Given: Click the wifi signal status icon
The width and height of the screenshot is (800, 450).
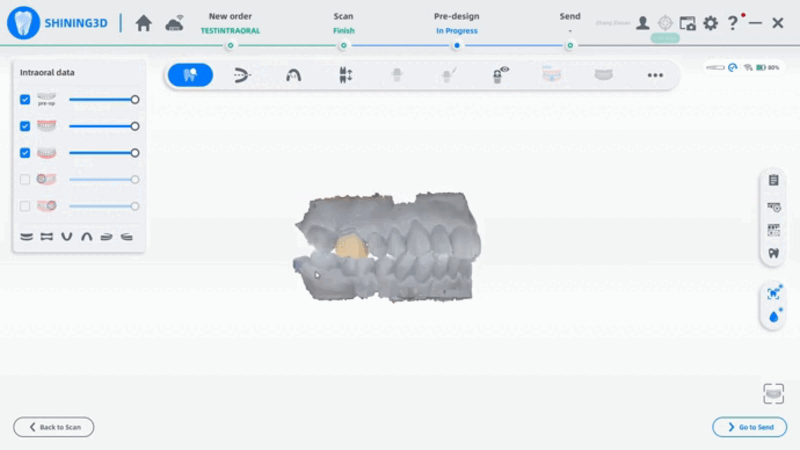Looking at the screenshot, I should coord(748,67).
